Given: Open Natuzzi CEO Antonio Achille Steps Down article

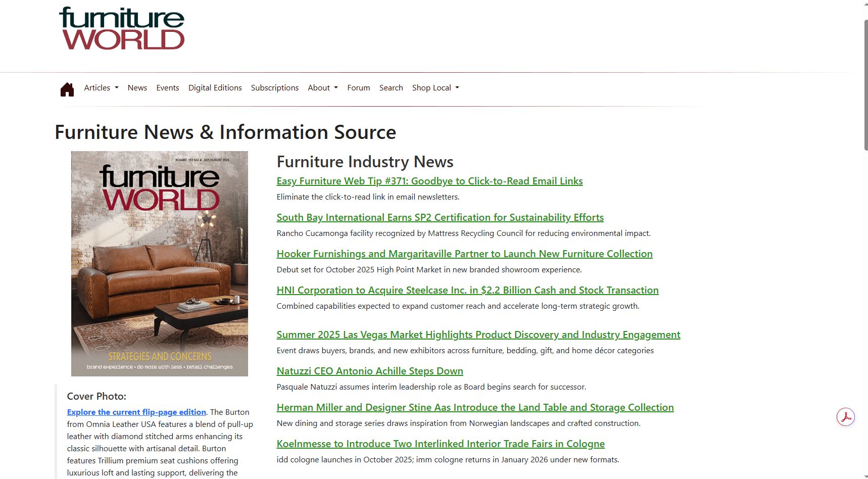Looking at the screenshot, I should [369, 370].
